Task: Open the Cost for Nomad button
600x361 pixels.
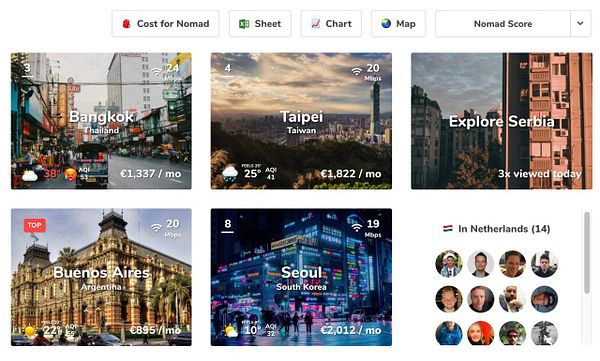Action: [165, 24]
